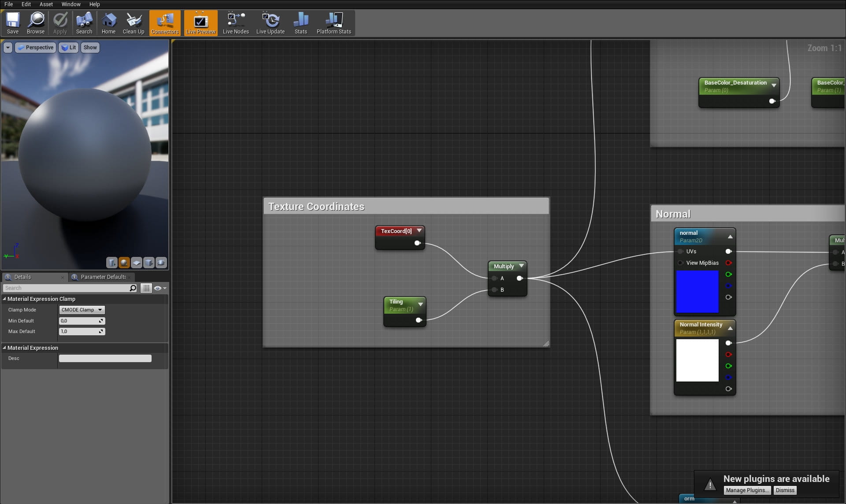
Task: Open Platform Stats panel
Action: coord(334,23)
